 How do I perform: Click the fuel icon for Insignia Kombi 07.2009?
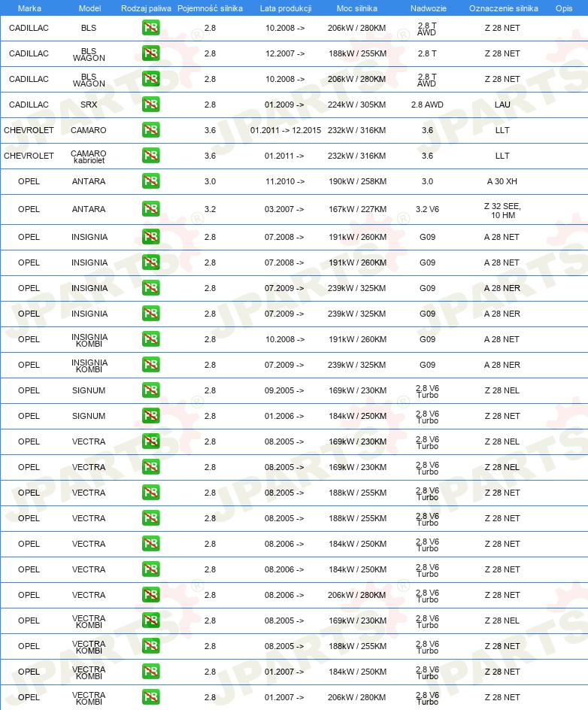pyautogui.click(x=150, y=365)
